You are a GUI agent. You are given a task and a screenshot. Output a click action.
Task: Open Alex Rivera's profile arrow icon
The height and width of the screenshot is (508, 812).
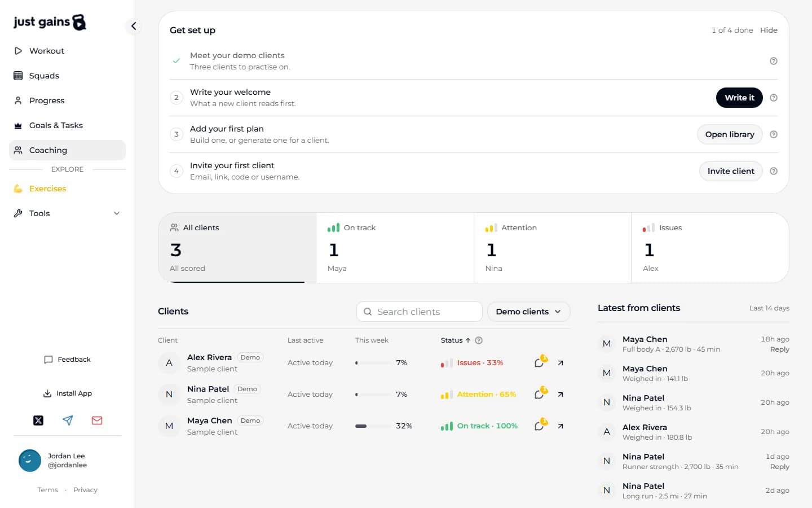click(x=561, y=363)
